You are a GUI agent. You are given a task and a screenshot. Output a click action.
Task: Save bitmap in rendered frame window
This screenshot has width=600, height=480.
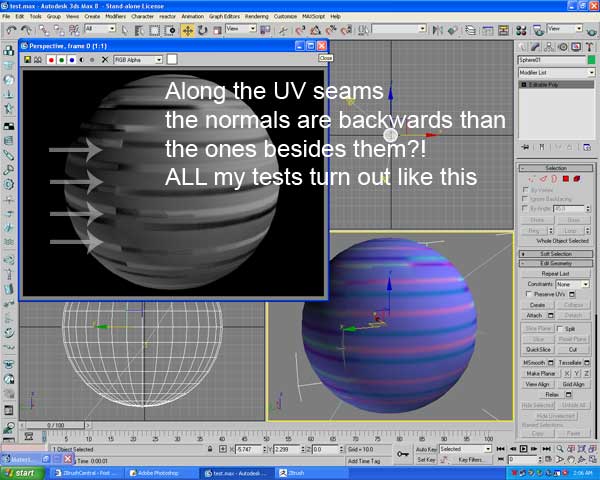tap(28, 60)
